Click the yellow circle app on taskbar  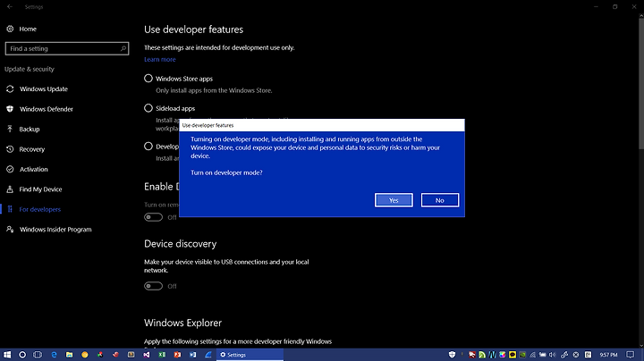pyautogui.click(x=85, y=355)
